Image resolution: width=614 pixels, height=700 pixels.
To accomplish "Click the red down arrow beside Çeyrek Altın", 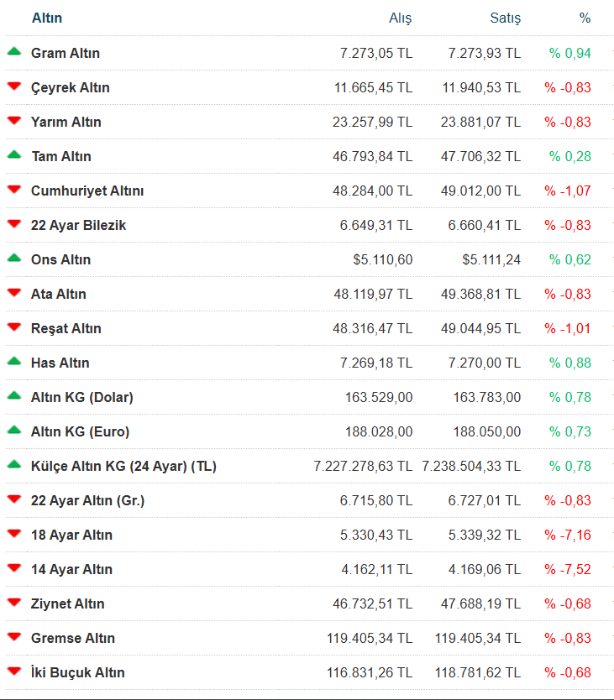I will pyautogui.click(x=13, y=86).
